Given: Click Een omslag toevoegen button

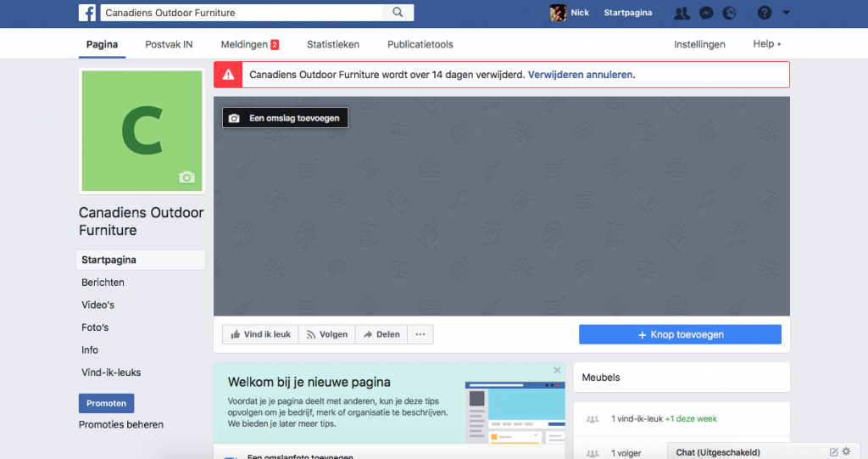Looking at the screenshot, I should click(285, 118).
